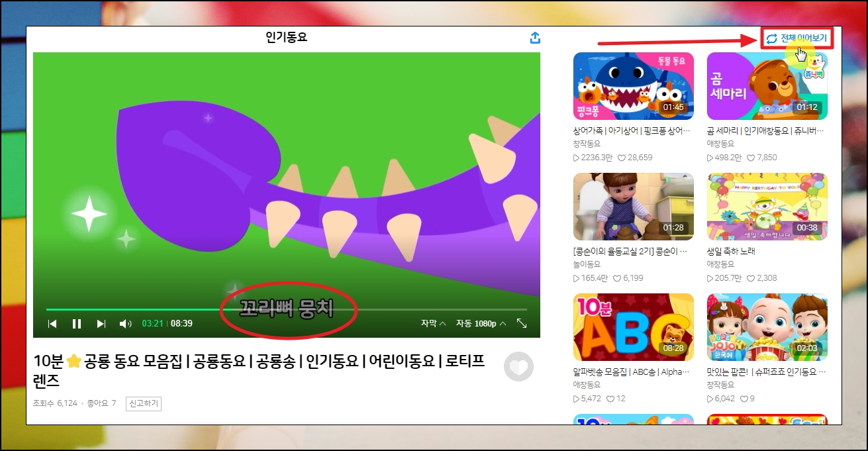Open the 생일 축하 노래 thumbnail
This screenshot has height=451, width=868.
[x=767, y=207]
